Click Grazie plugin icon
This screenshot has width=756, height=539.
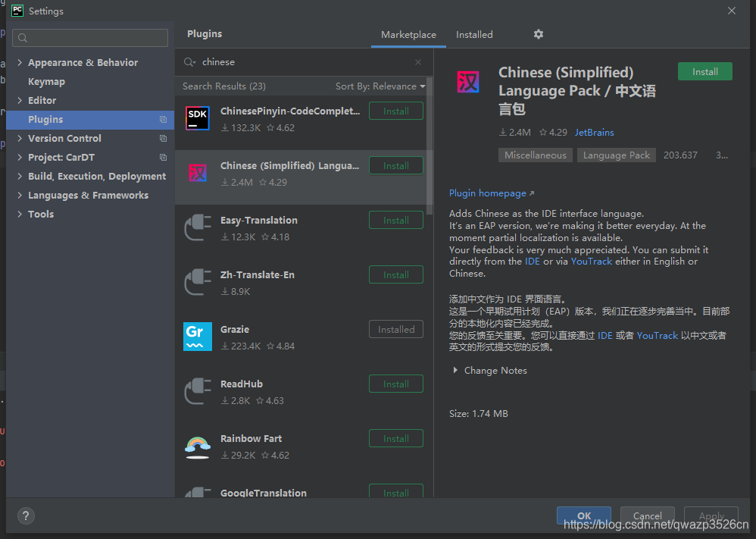(x=198, y=337)
